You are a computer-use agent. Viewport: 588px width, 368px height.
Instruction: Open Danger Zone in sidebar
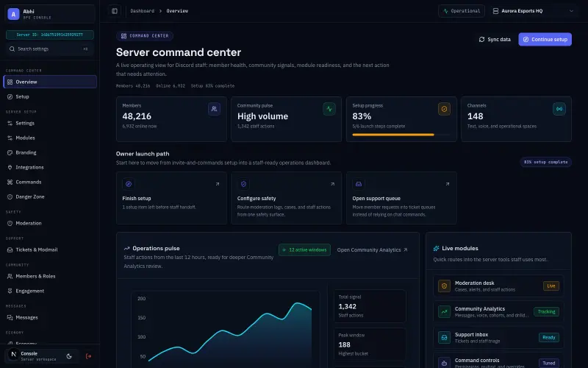point(50,197)
